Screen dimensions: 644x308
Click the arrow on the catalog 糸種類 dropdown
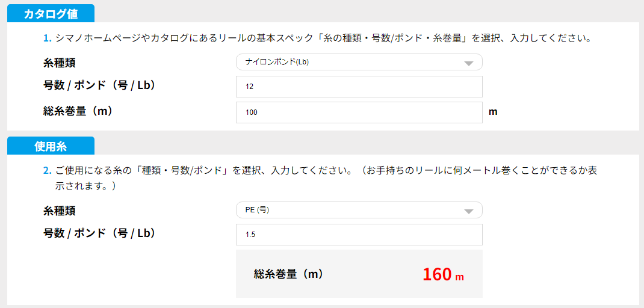[x=469, y=63]
